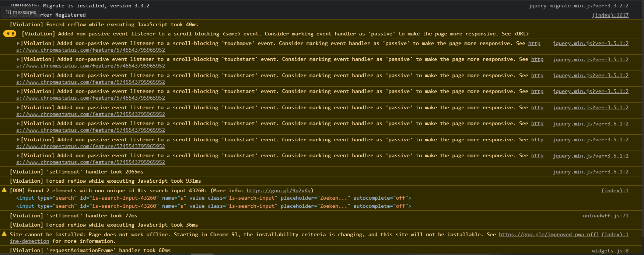Viewport: 644px width, 255px height.
Task: Follow the https://goo.gl/9p2vKq more info link
Action: click(x=279, y=190)
